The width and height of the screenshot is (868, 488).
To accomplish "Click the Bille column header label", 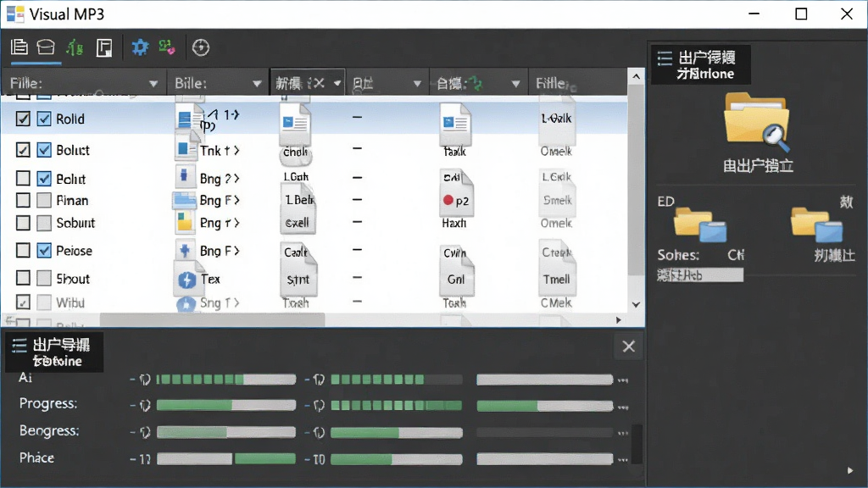I will (191, 84).
